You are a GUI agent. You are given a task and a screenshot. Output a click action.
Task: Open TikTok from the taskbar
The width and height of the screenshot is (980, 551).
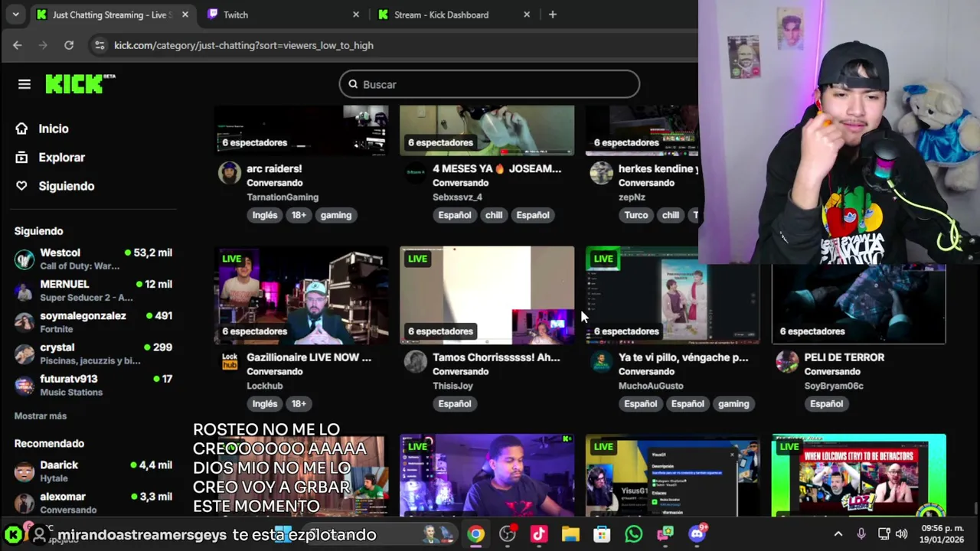(539, 534)
